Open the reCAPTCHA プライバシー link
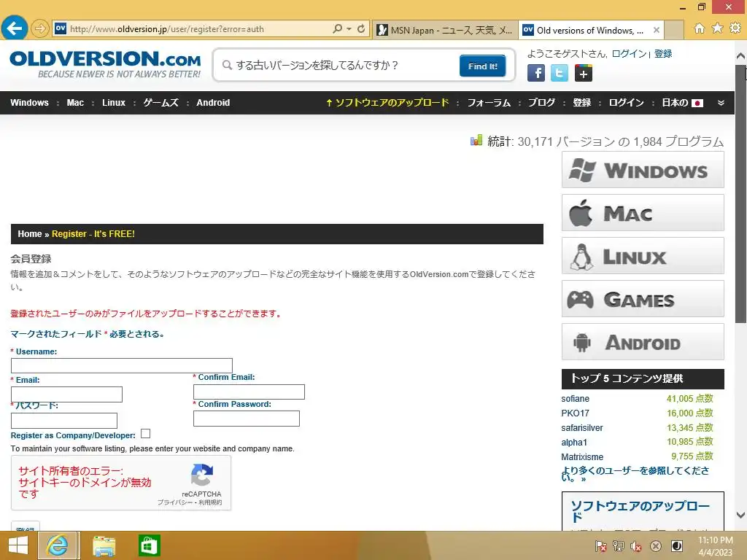Screen dimensions: 747x560 pos(174,502)
